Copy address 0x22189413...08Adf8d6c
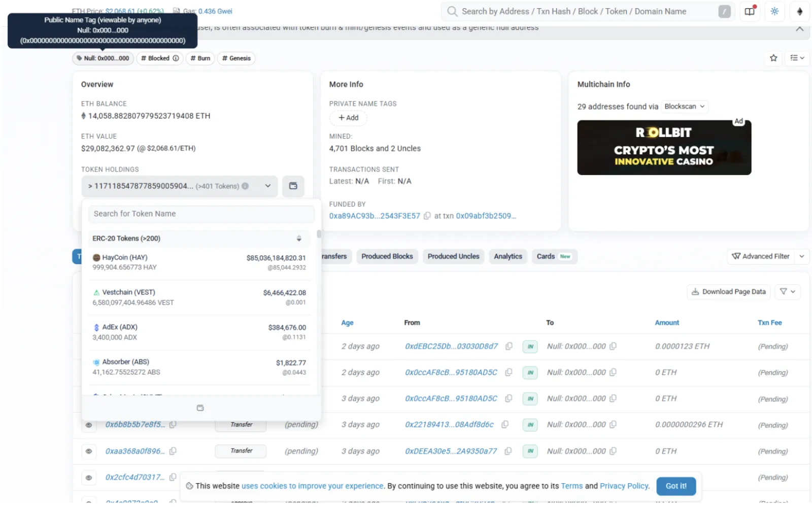 tap(505, 425)
